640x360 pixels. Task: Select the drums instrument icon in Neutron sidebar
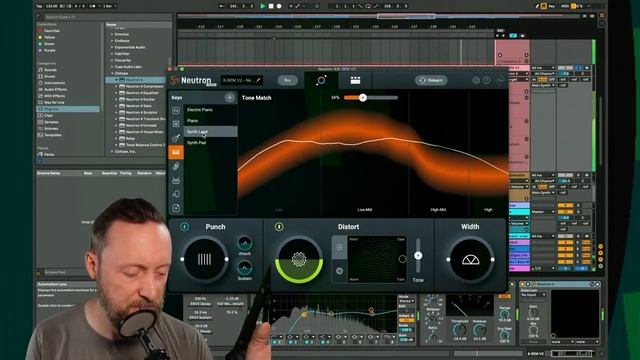pyautogui.click(x=176, y=180)
